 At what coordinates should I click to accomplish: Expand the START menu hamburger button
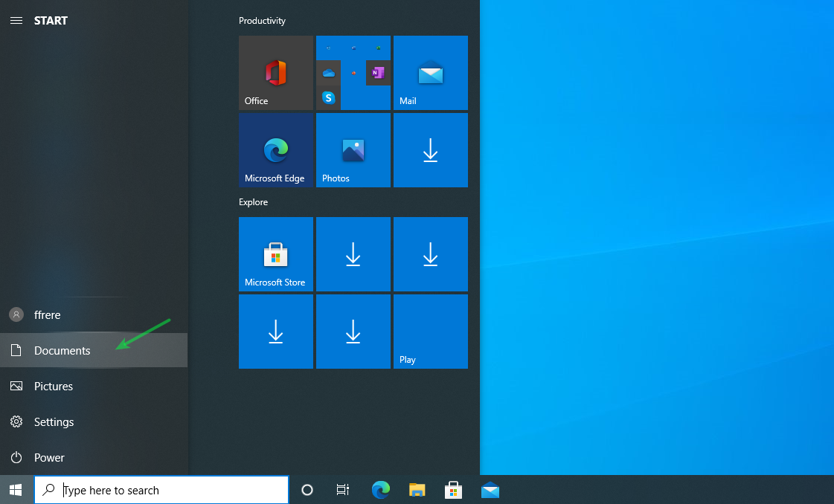(16, 21)
